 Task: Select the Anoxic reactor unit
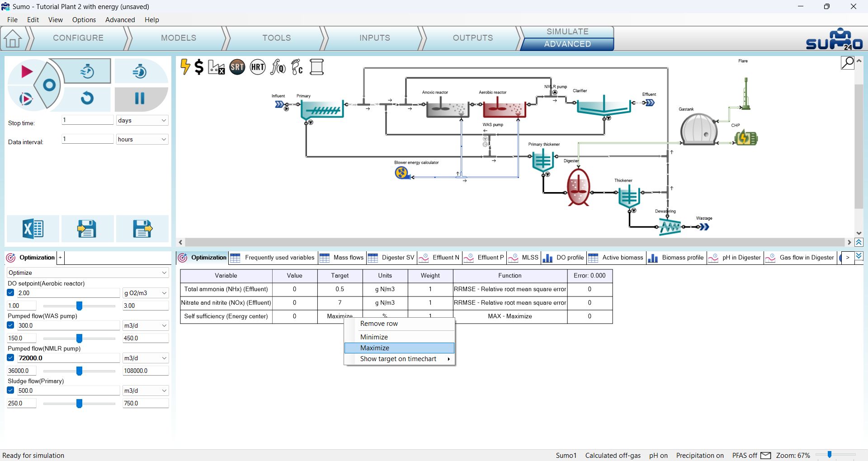tap(448, 108)
